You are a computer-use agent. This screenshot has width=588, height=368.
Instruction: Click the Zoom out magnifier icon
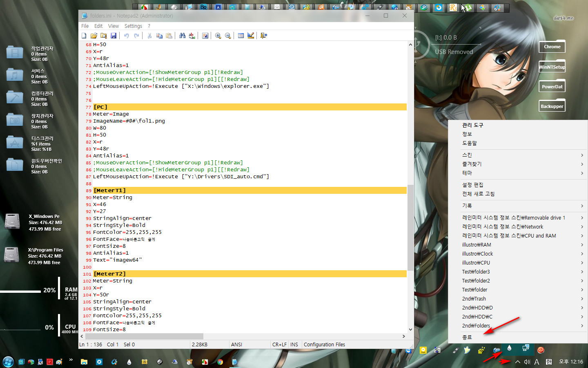[x=228, y=36]
